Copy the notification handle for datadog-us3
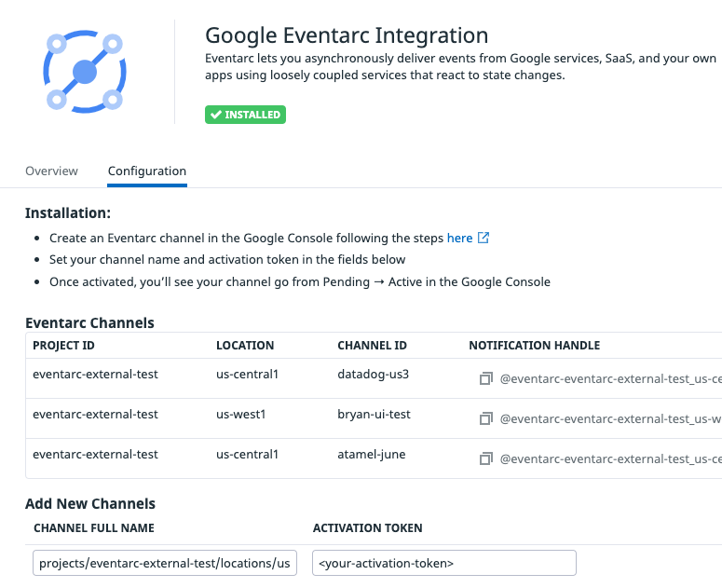The height and width of the screenshot is (588, 722). point(485,379)
